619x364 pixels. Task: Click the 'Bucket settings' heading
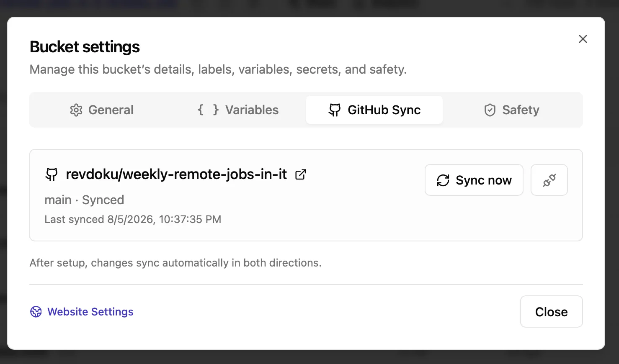point(85,47)
